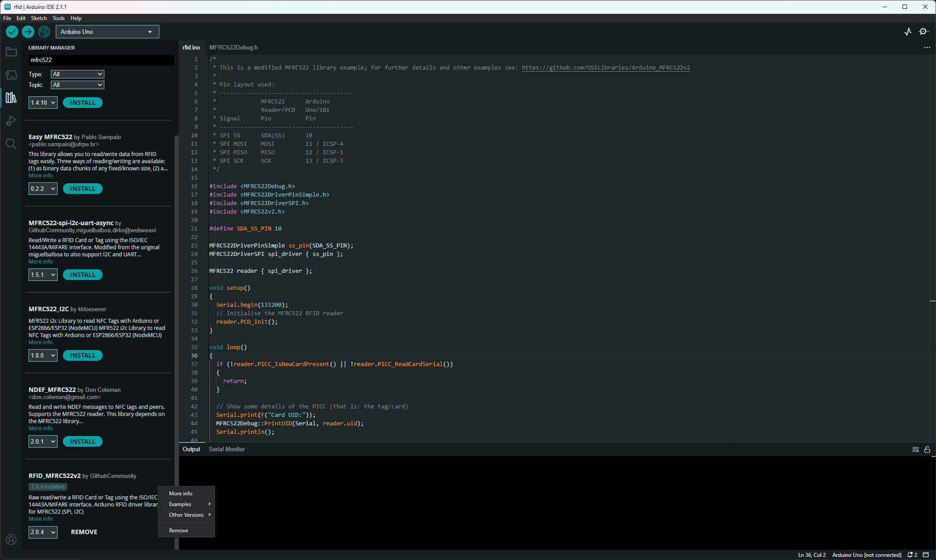Open the Search panel in the sidebar
This screenshot has width=936, height=560.
11,144
